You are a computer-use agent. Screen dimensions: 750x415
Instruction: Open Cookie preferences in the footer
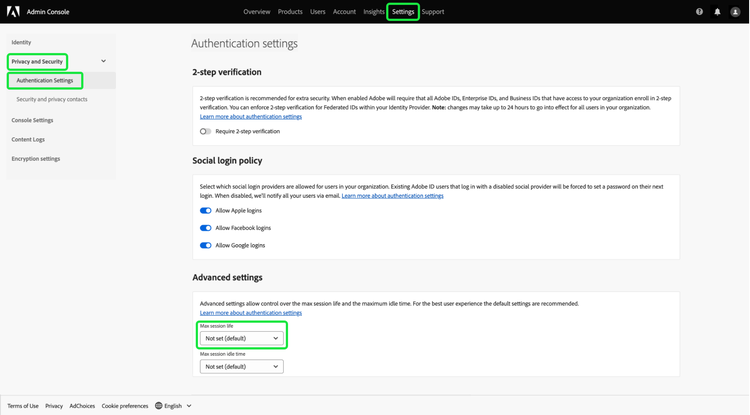125,406
